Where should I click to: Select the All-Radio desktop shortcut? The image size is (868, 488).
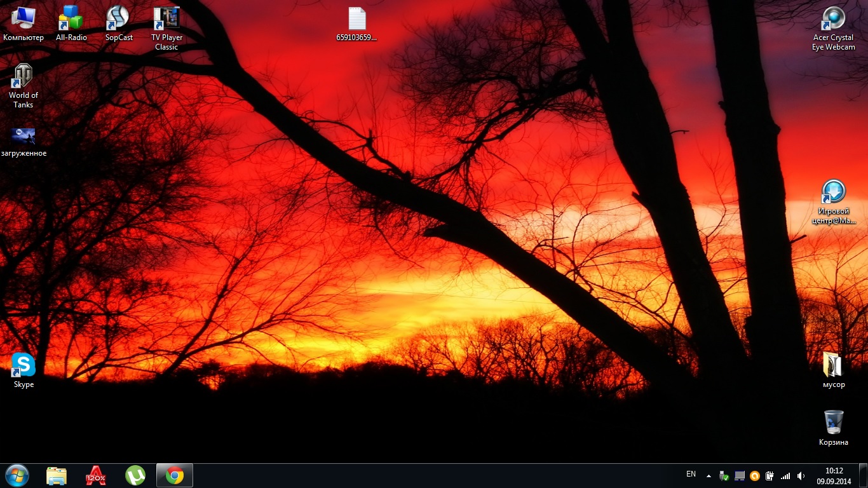(71, 24)
